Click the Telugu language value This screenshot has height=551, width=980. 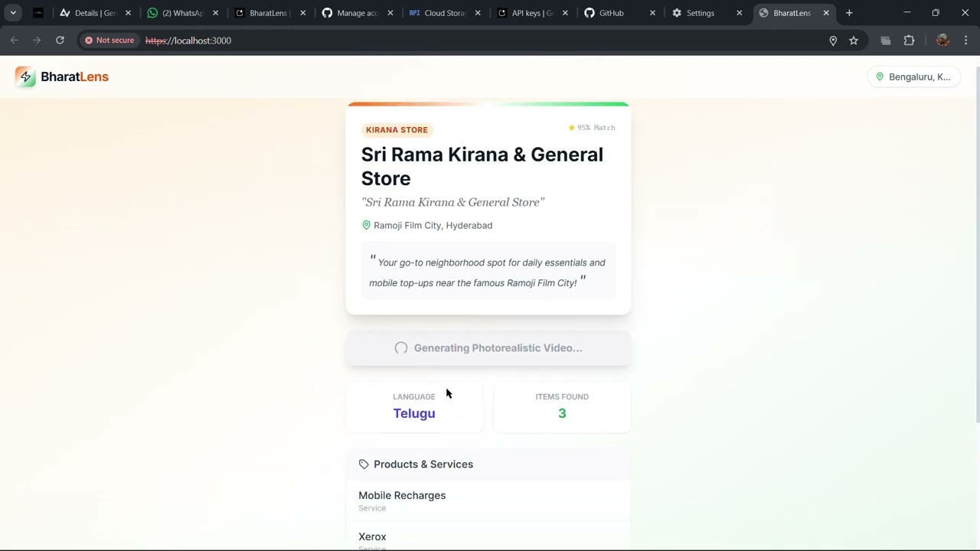click(414, 413)
